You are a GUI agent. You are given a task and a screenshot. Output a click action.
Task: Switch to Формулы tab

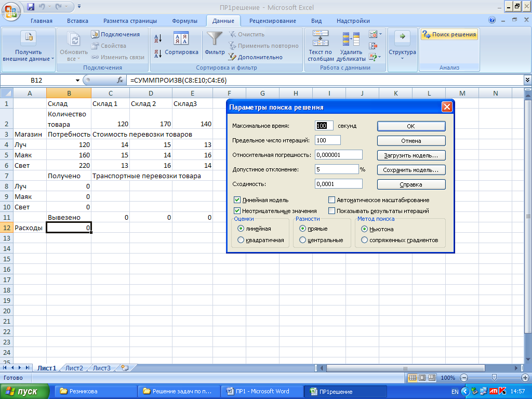184,21
